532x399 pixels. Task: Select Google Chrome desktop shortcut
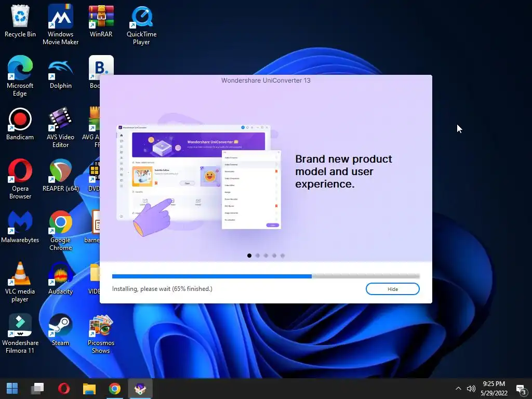(60, 231)
